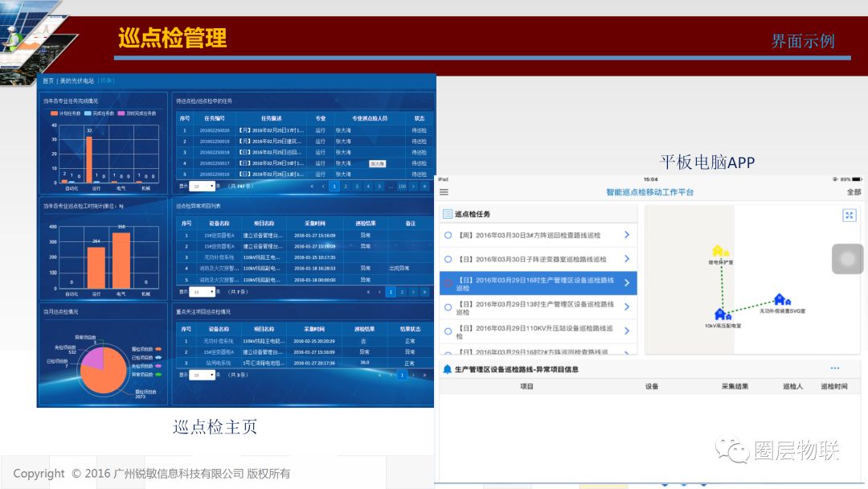This screenshot has height=489, width=868.
Task: Click the orange 电气 bar valued 356
Action: click(x=121, y=261)
